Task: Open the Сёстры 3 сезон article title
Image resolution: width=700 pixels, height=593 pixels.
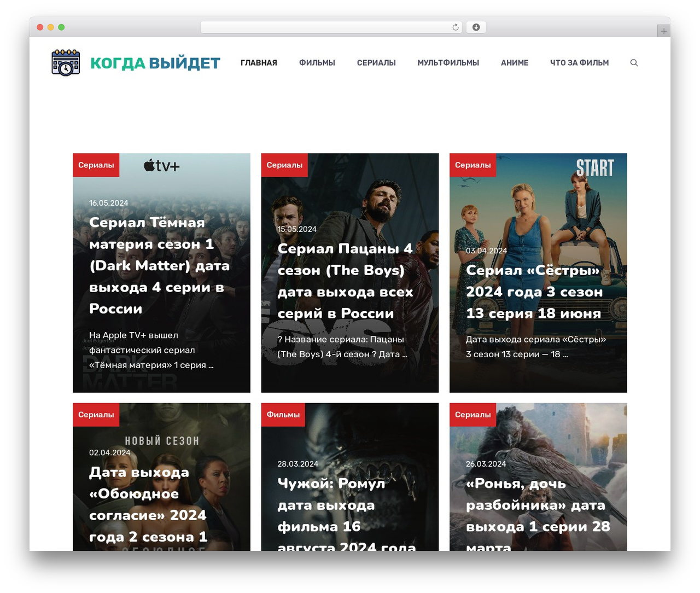Action: 534,292
